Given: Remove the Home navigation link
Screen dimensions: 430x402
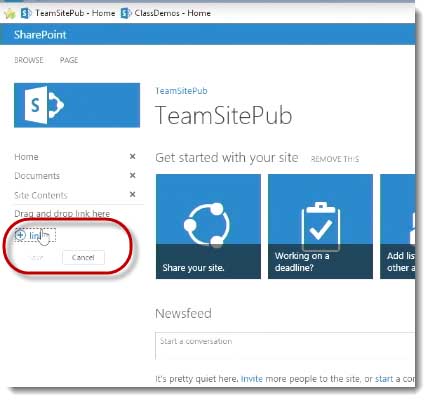Looking at the screenshot, I should (x=132, y=156).
